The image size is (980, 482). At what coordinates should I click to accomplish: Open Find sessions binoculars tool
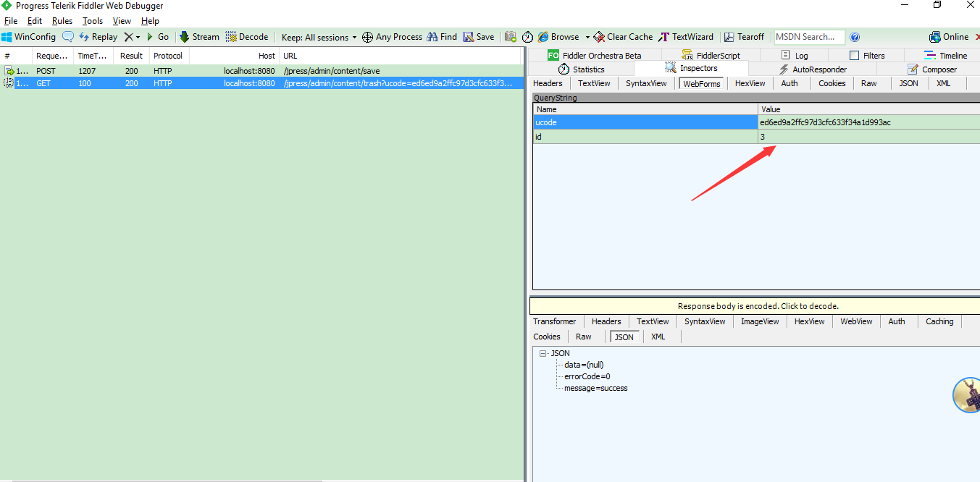point(442,37)
